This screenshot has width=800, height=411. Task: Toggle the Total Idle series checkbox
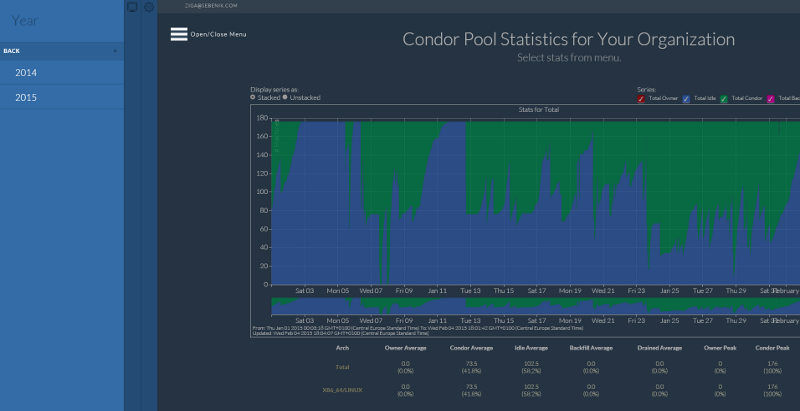pyautogui.click(x=686, y=99)
